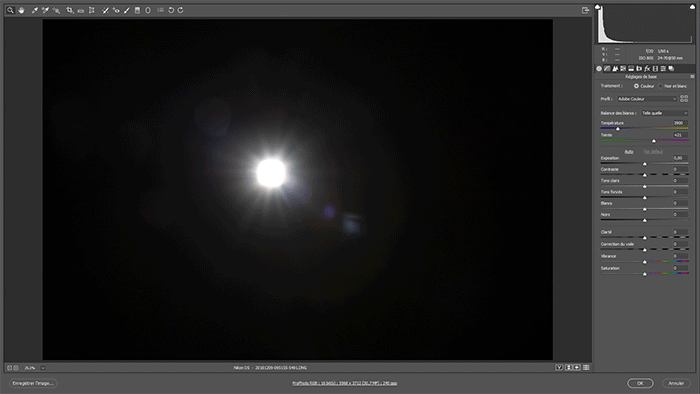Select the Noir et blanc treatment option

tap(673, 86)
